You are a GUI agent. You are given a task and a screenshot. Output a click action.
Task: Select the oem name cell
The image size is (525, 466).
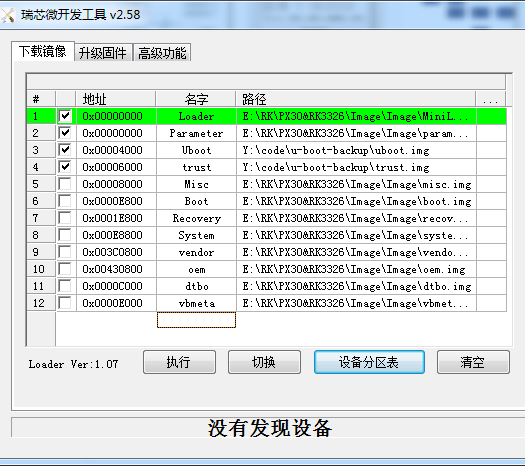click(196, 269)
